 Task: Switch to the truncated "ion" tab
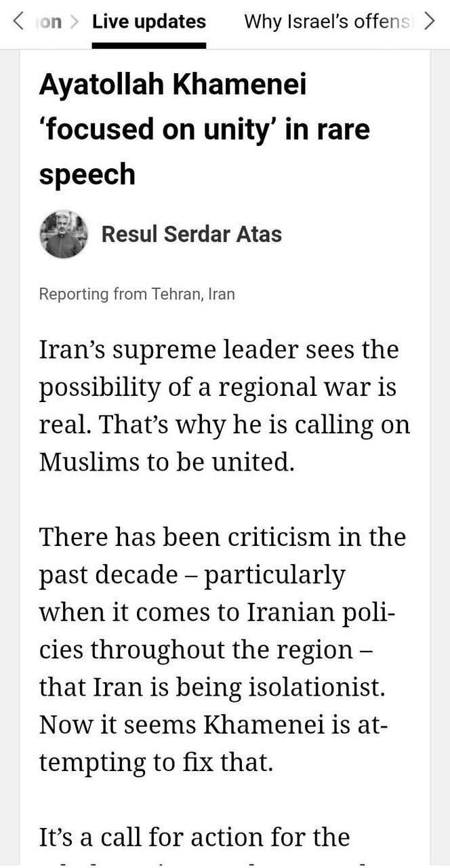[x=48, y=22]
